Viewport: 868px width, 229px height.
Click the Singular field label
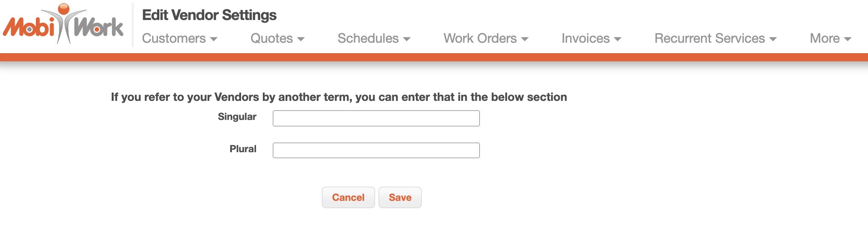click(x=237, y=117)
